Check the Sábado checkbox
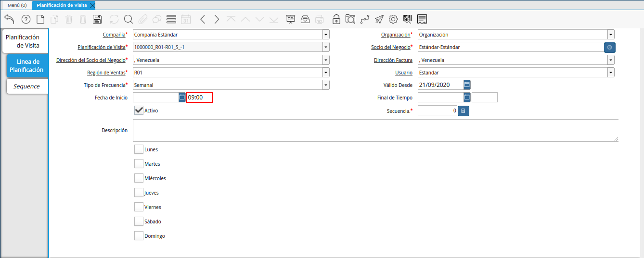The height and width of the screenshot is (258, 644). 139,221
